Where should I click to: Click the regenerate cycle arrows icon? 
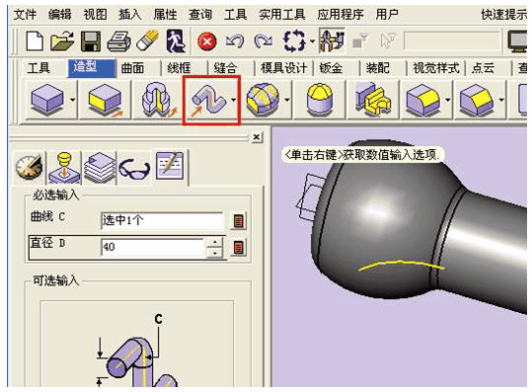(x=294, y=41)
